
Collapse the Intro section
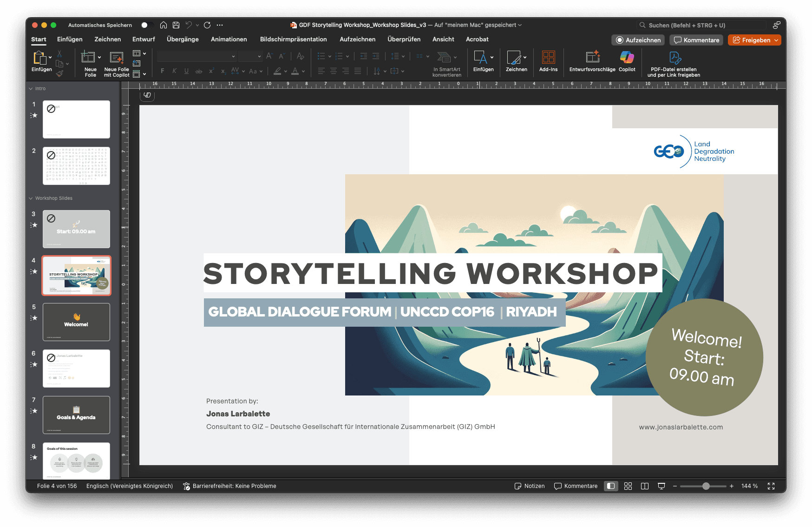[31, 89]
